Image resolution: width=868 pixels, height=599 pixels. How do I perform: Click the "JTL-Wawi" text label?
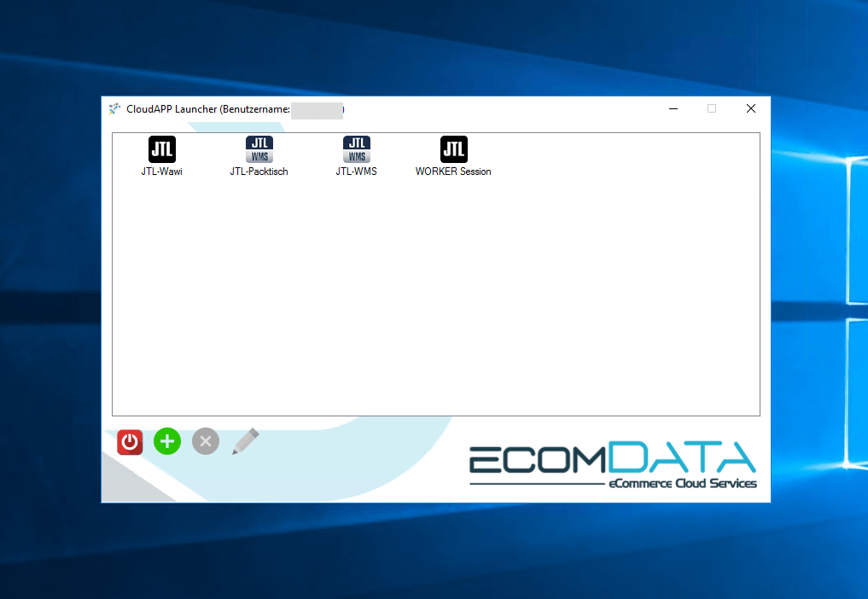(161, 172)
